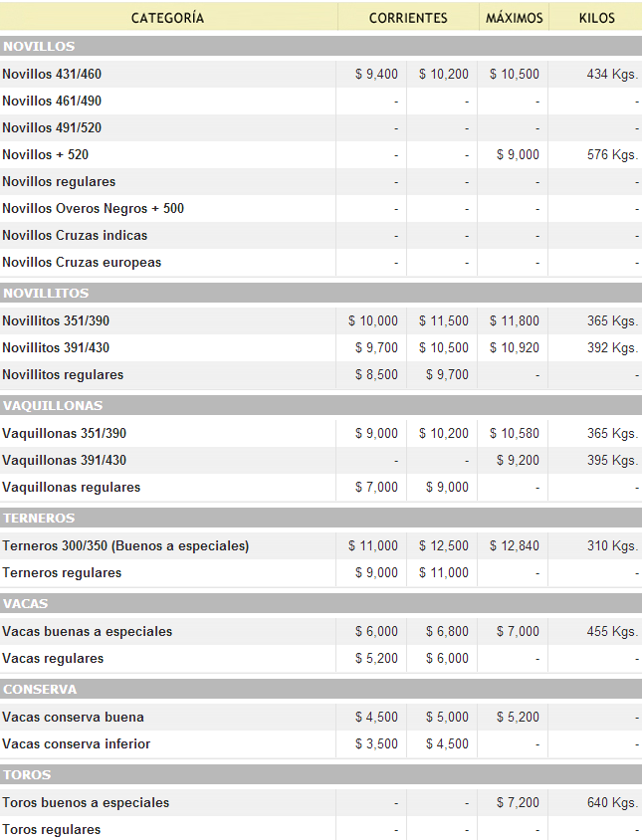Click the Vacas conserva inferior label
The height and width of the screenshot is (840, 642).
[77, 744]
